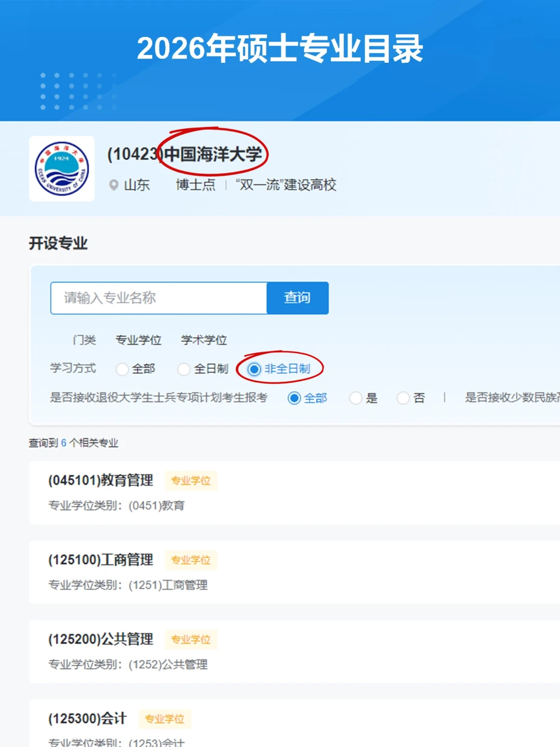Click the 双一流建设高校 label

(x=286, y=185)
